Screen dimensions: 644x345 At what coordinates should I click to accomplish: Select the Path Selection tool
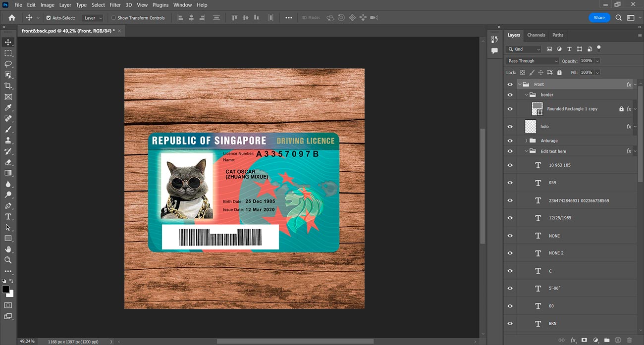coord(8,227)
